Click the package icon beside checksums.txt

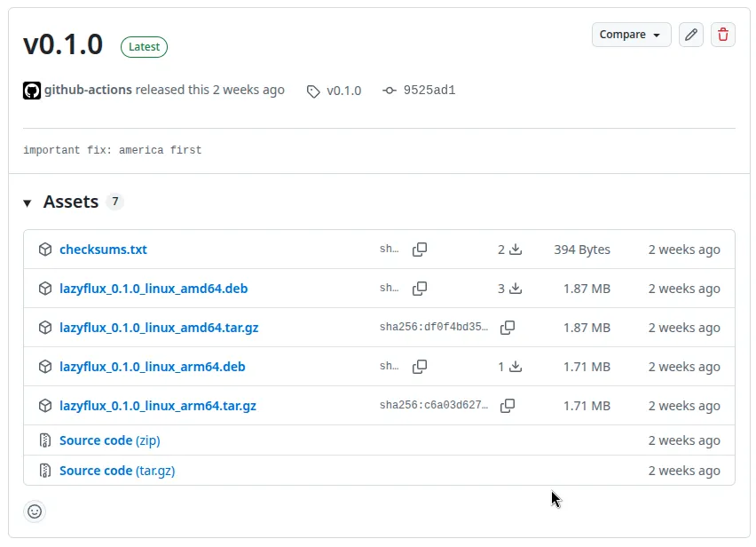pos(45,250)
